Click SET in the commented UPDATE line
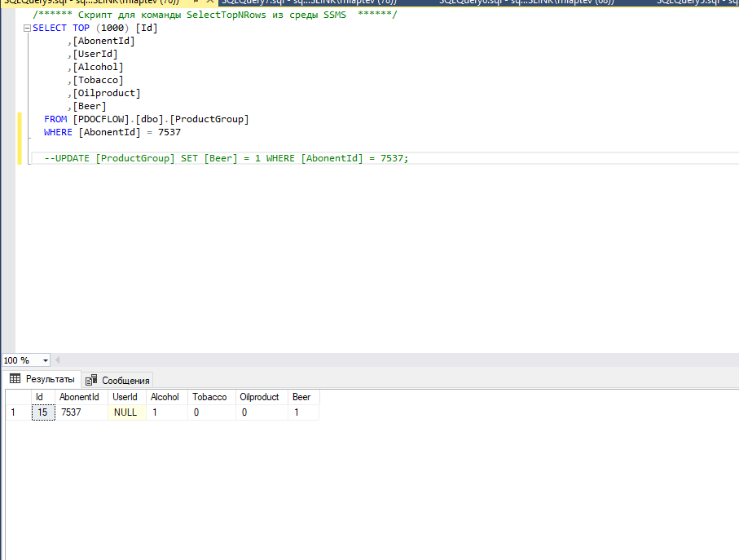739x560 pixels. pyautogui.click(x=189, y=158)
